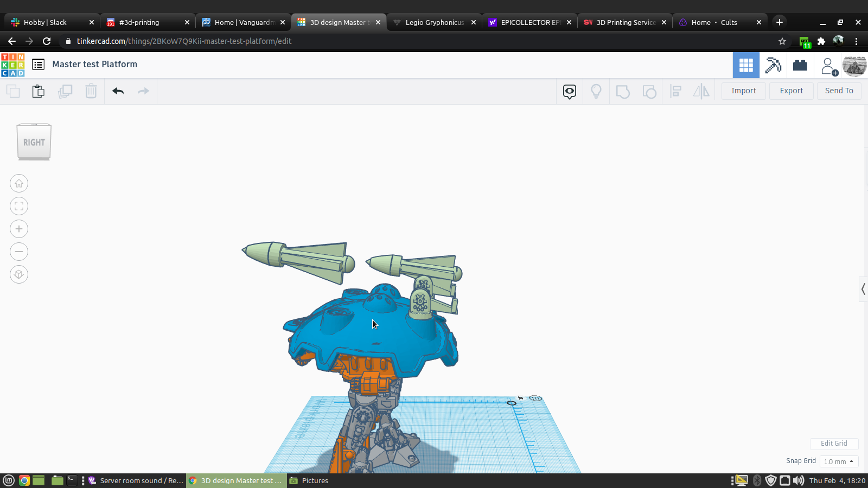Open the Extensions puzzle menu

click(x=821, y=41)
